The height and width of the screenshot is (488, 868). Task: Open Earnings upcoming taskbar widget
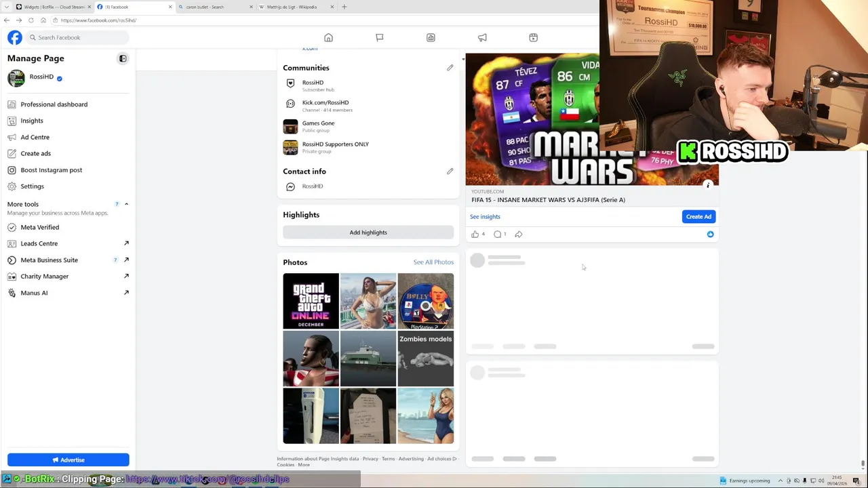pyautogui.click(x=745, y=481)
